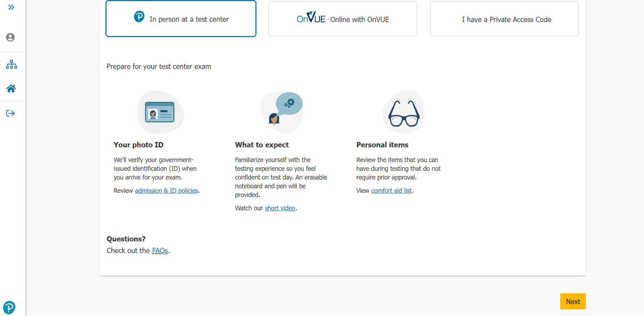Choose Online with OnVUE option
644x316 pixels.
click(343, 19)
